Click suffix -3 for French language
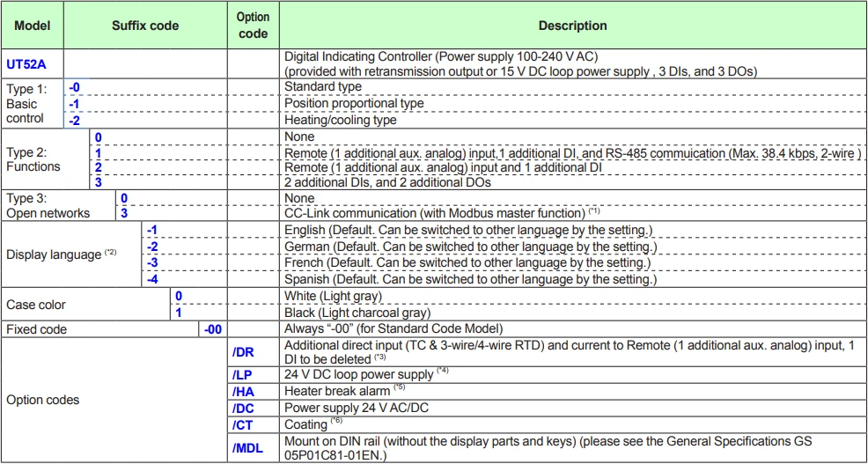The width and height of the screenshot is (868, 464). [153, 262]
